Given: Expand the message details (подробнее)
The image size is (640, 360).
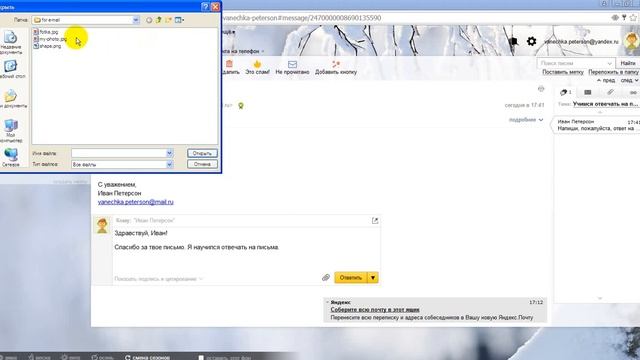Looking at the screenshot, I should click(526, 120).
